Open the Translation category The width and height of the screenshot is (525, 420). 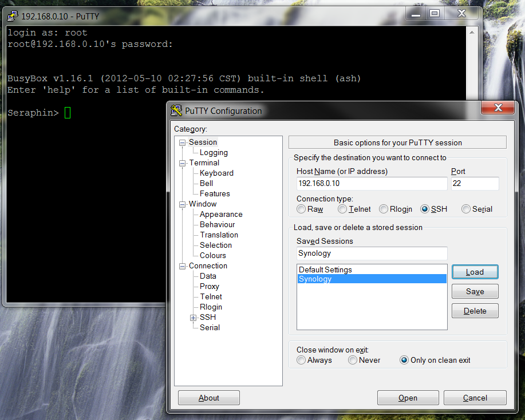click(x=219, y=235)
